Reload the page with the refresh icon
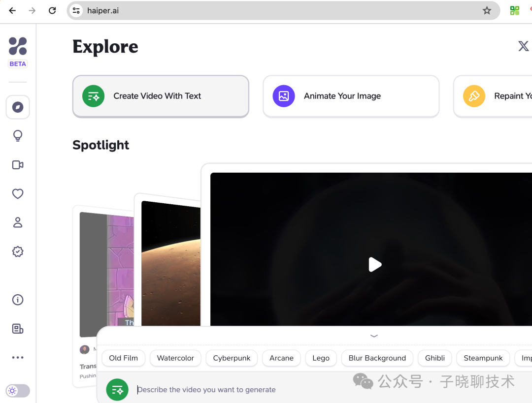 pos(52,10)
